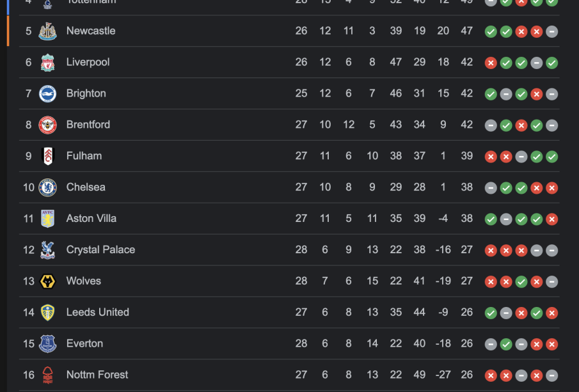Click the only win icon in Everton's form
Image resolution: width=579 pixels, height=392 pixels.
(506, 345)
